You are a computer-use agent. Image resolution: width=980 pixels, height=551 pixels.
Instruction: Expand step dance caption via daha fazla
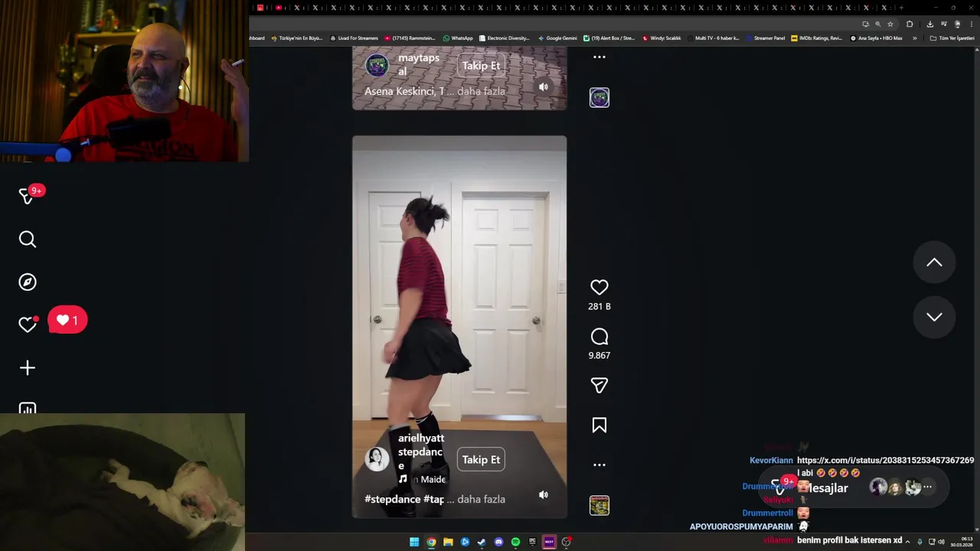click(x=482, y=499)
